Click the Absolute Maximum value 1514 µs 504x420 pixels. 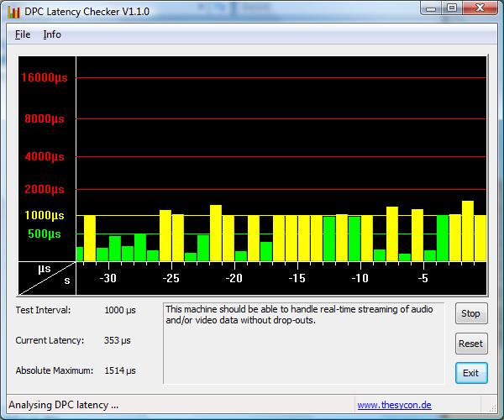coord(119,370)
